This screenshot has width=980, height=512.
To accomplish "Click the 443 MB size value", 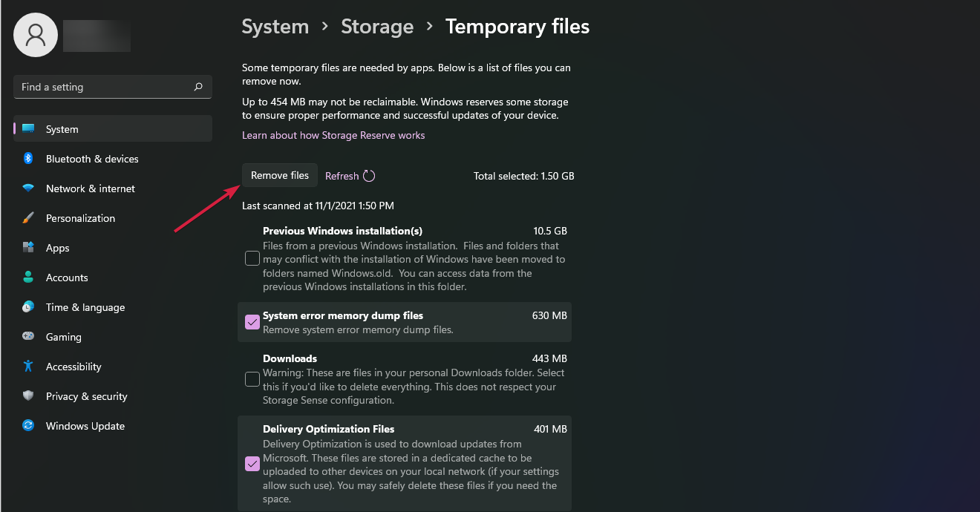I will click(x=549, y=358).
